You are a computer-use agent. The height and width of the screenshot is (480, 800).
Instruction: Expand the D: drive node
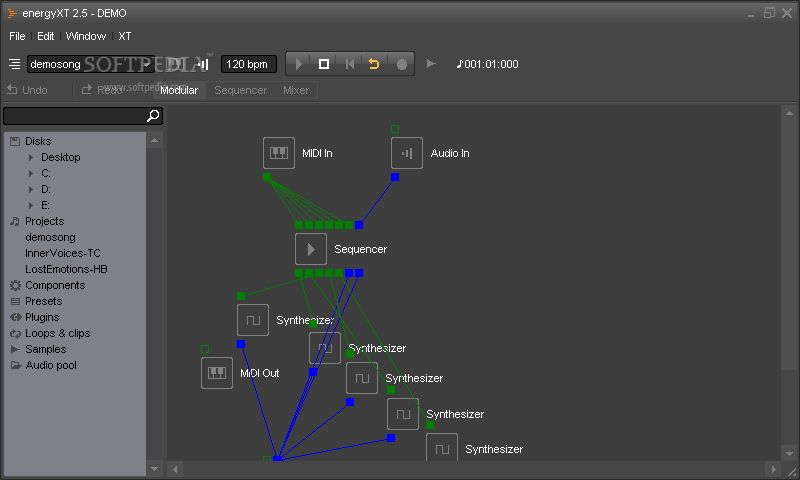tap(31, 189)
